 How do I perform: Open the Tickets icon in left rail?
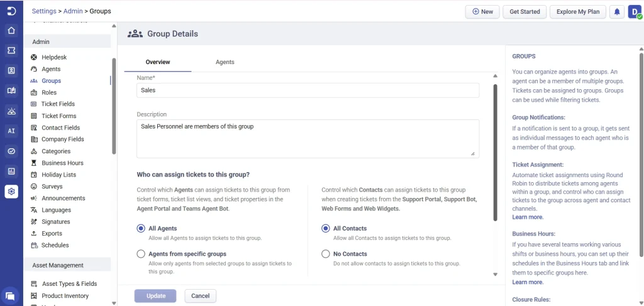click(11, 50)
